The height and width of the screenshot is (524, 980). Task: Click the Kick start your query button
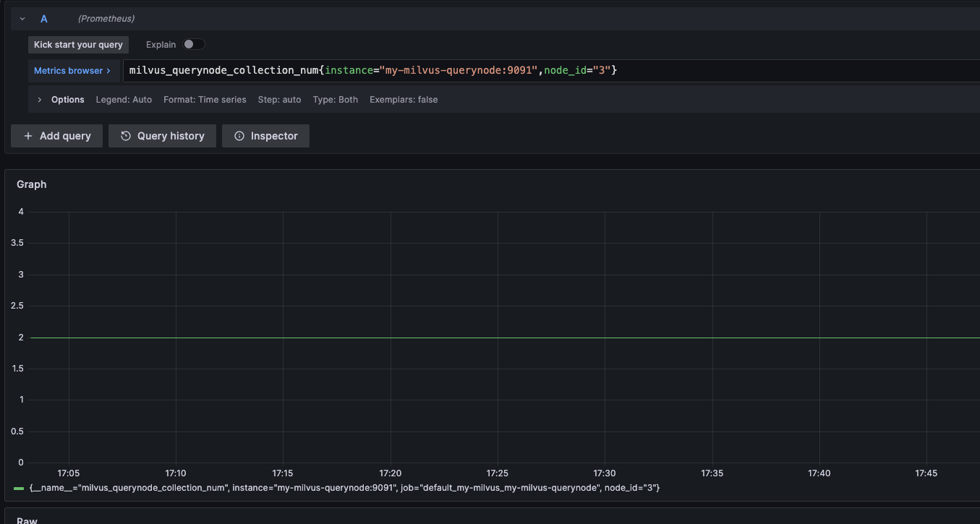click(x=77, y=44)
